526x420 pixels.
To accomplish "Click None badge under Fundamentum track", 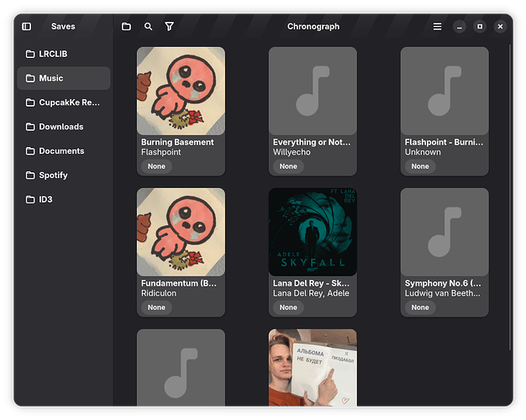I will (156, 307).
